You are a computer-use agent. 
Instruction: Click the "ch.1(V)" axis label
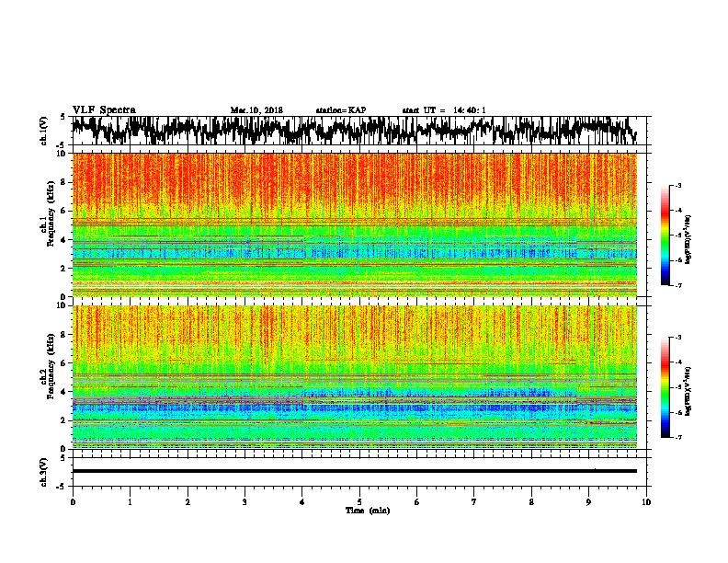pyautogui.click(x=44, y=131)
